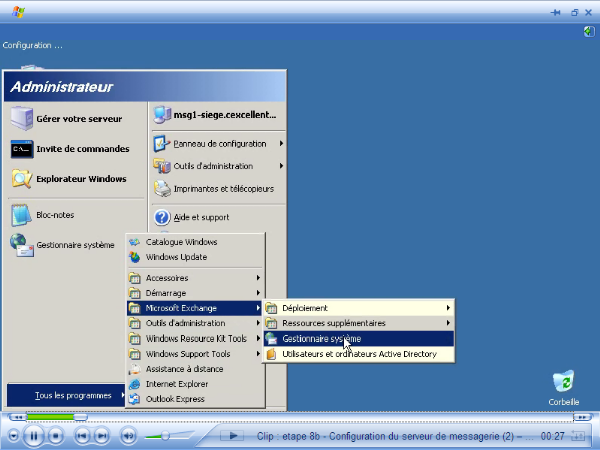
Task: Click Utilisateurs et ordinateurs Active Directory icon
Action: [271, 354]
